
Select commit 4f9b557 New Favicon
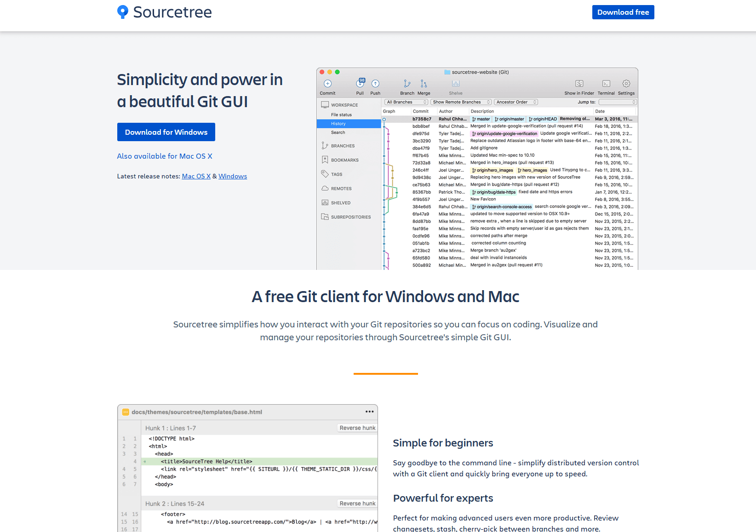point(510,200)
